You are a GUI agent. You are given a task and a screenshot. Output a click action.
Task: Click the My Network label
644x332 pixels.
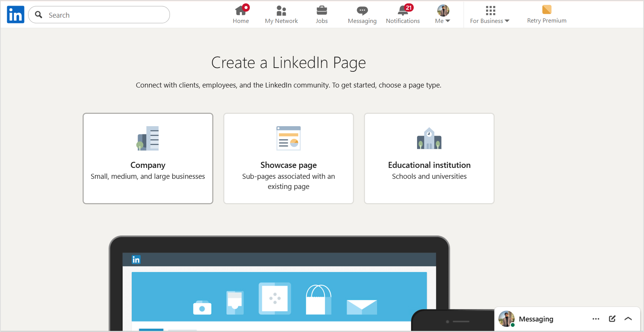pyautogui.click(x=281, y=21)
